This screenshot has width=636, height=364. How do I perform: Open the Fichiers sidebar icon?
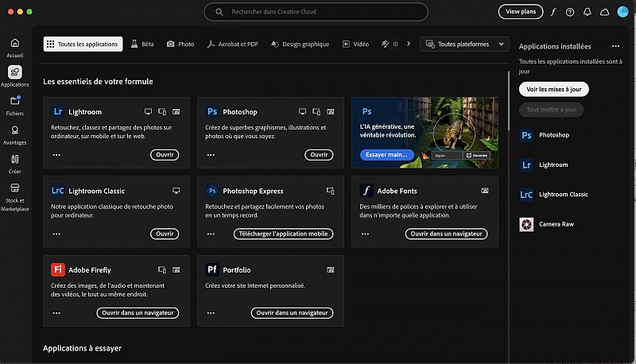pyautogui.click(x=14, y=101)
